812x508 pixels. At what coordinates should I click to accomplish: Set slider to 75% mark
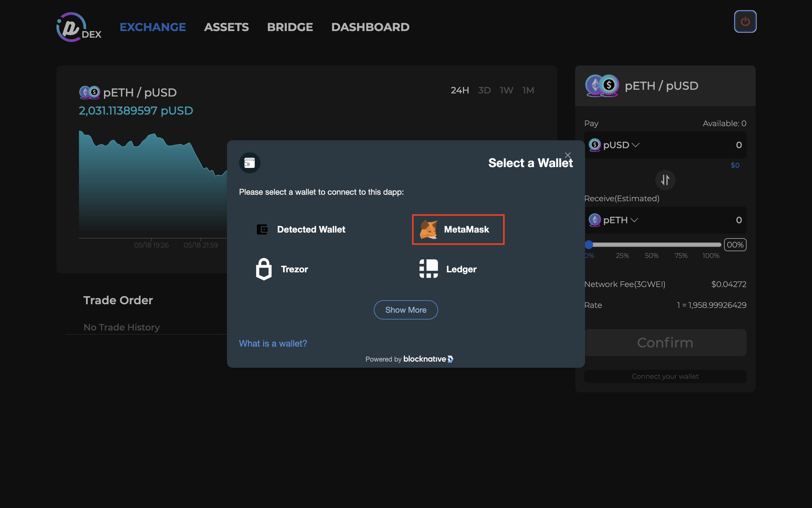(x=681, y=256)
